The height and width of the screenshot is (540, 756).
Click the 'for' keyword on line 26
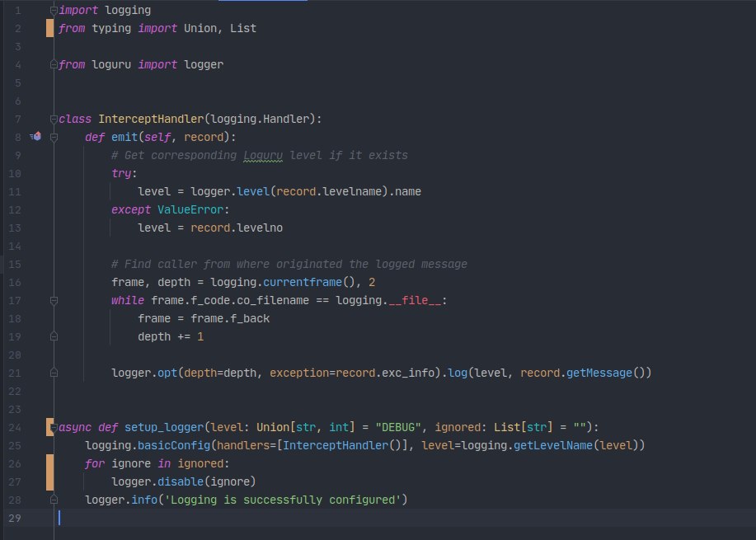point(95,464)
